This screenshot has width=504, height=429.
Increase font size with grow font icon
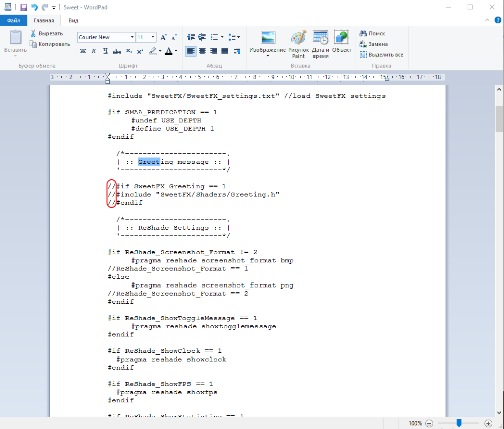click(164, 37)
